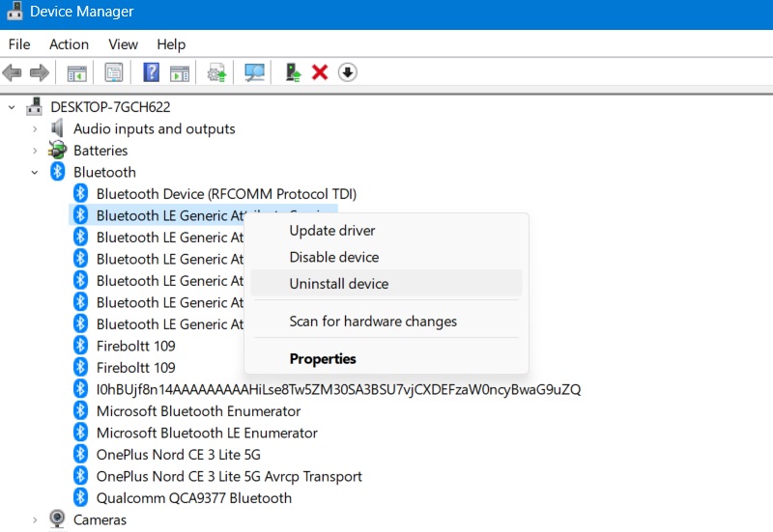This screenshot has height=532, width=773.
Task: Select OnePlus Nord CE 3 Lite 5G Avrcp Transport
Action: coord(229,476)
